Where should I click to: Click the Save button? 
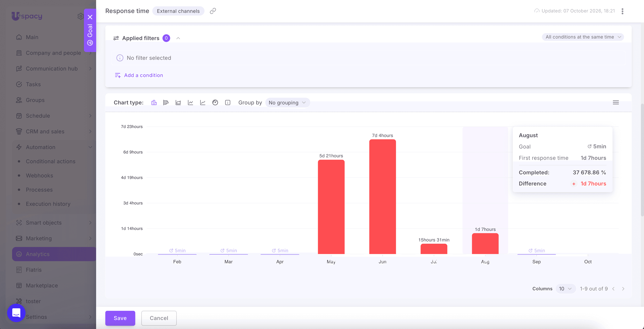(120, 318)
